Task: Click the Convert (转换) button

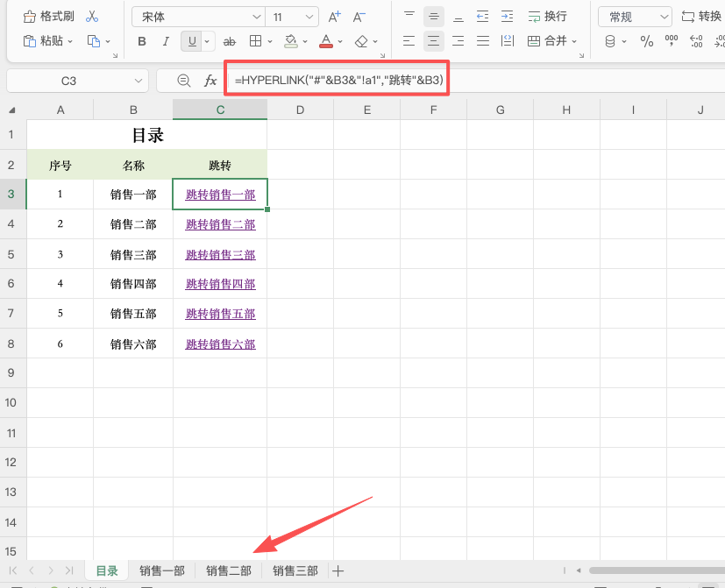Action: 701,17
